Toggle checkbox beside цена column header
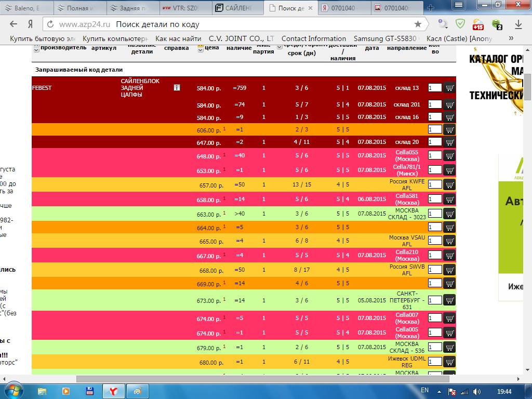 pos(201,48)
